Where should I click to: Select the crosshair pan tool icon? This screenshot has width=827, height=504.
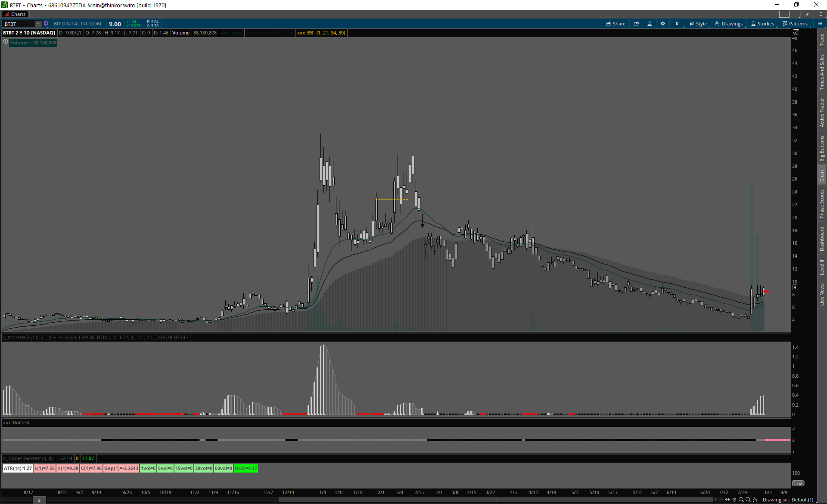coord(734,500)
